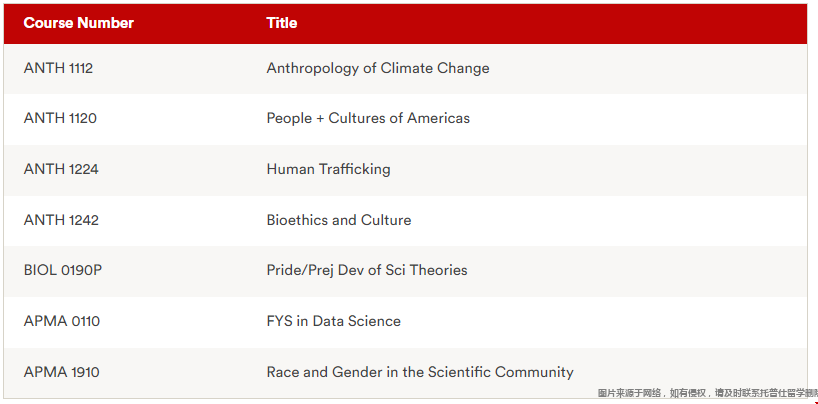
Task: Click the Course Number column header
Action: point(79,23)
